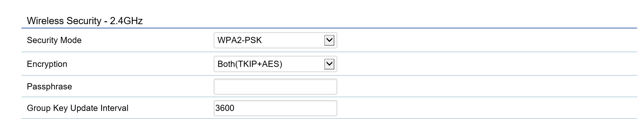Click the word Wireless in the heading

click(45, 21)
